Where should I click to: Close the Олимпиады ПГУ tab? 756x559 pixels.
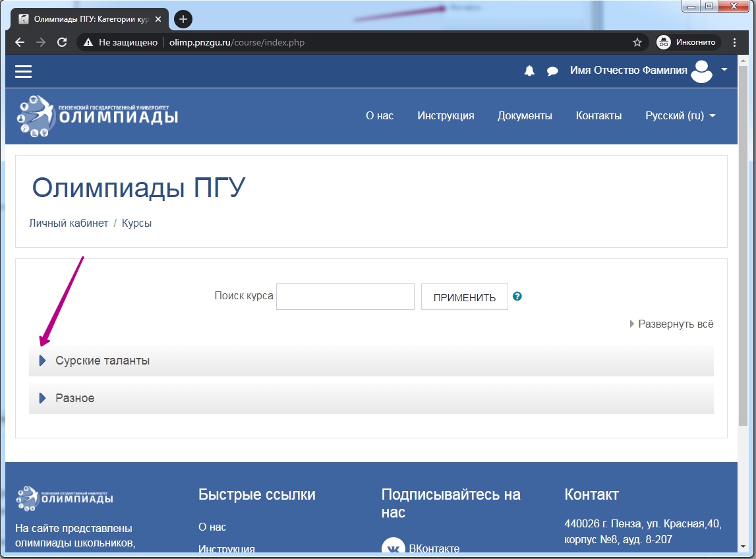[158, 19]
